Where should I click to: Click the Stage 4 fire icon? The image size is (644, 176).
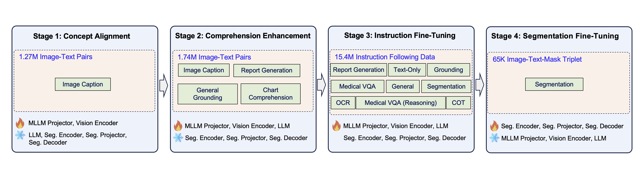click(494, 126)
